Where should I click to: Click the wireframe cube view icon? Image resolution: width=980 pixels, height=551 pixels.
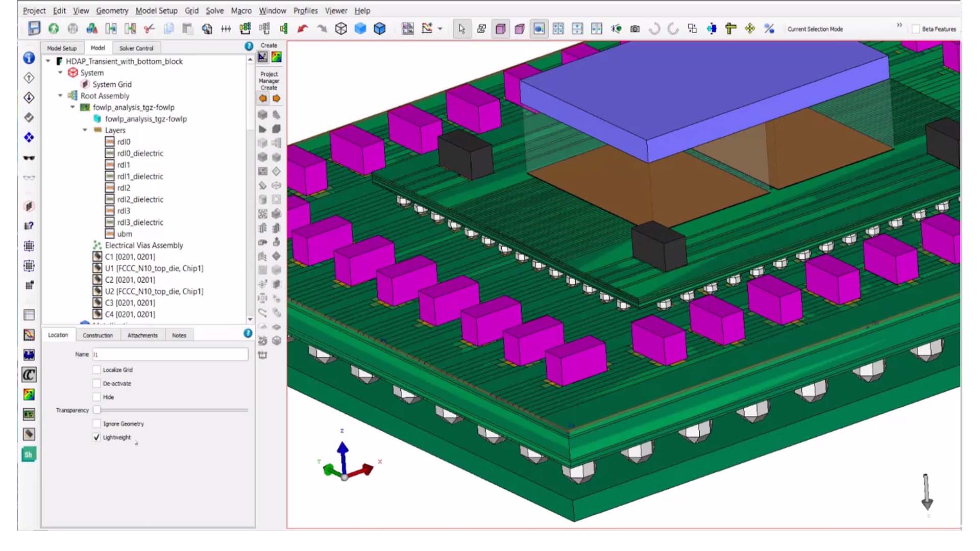[x=341, y=29]
